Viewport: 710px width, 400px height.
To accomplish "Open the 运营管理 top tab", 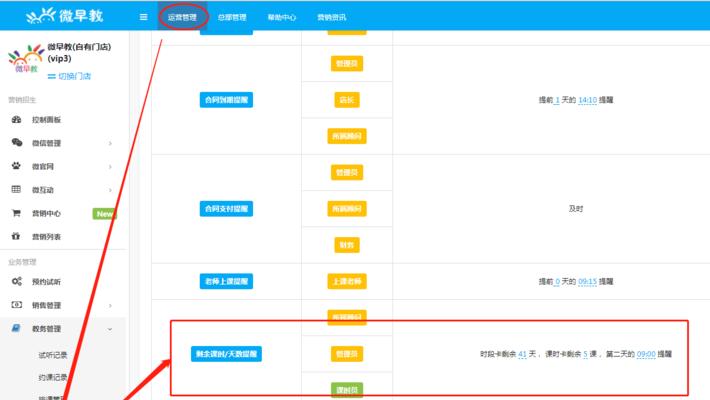I will click(x=182, y=17).
